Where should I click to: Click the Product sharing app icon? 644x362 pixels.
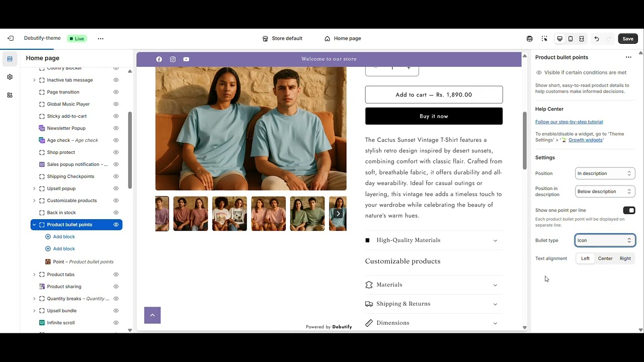42,287
